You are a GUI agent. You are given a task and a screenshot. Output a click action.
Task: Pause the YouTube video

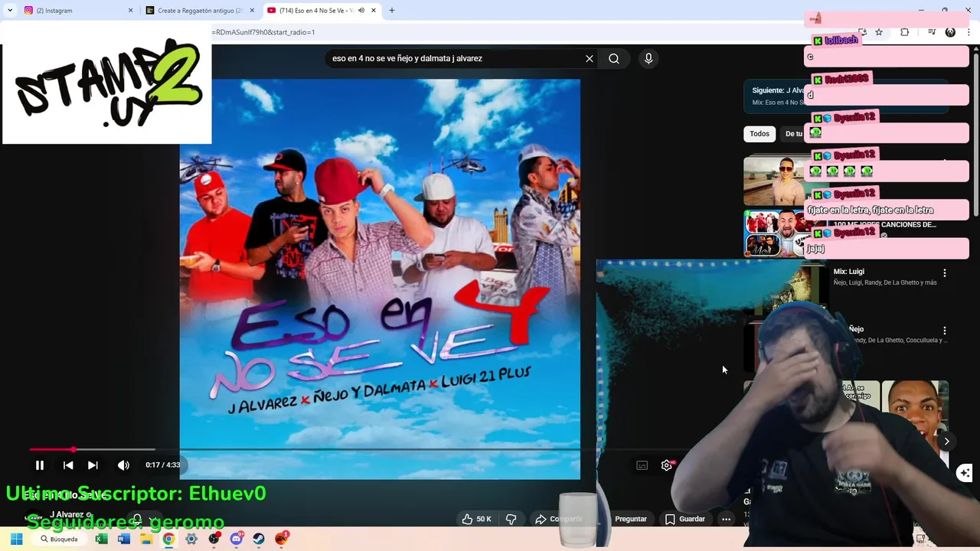(40, 465)
